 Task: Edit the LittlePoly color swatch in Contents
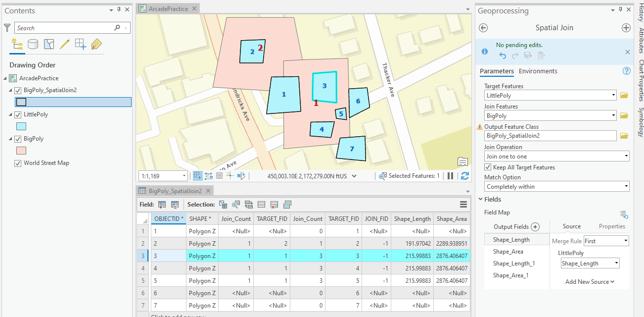tap(20, 126)
